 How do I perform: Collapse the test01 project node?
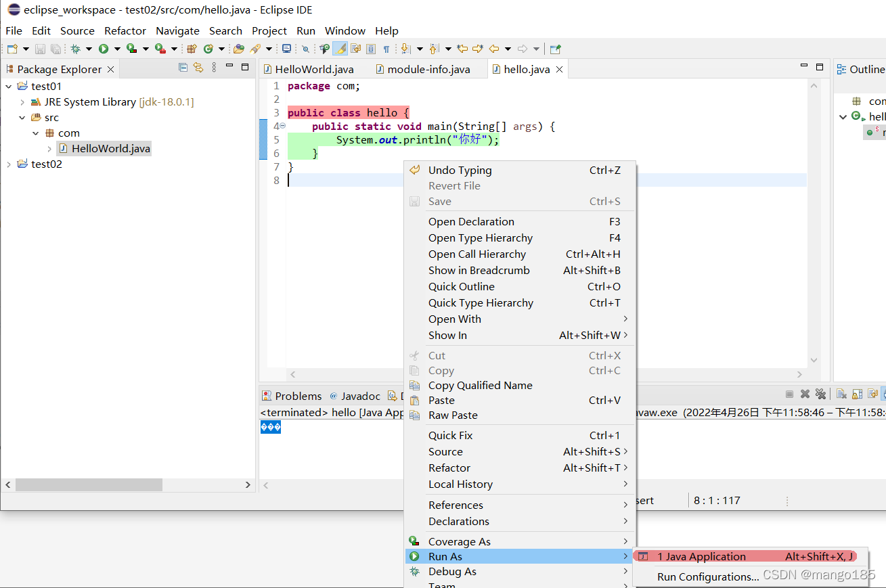(9, 86)
